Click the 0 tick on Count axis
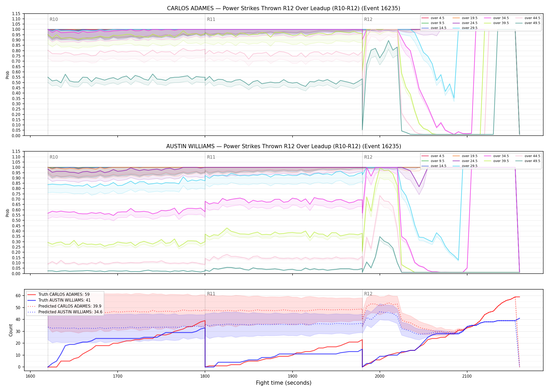The width and height of the screenshot is (549, 392). tap(19, 367)
